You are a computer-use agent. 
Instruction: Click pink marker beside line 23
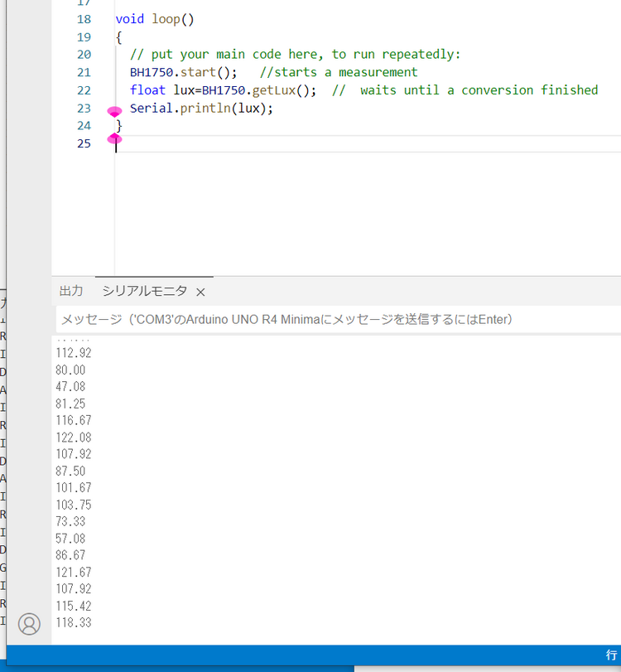coord(115,111)
